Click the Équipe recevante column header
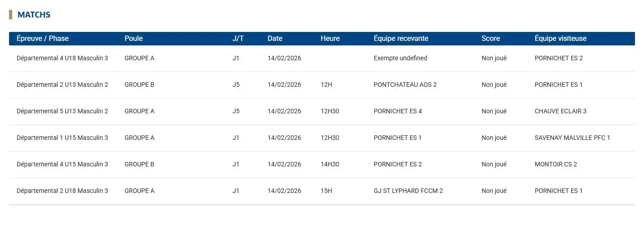This screenshot has height=228, width=644. tap(401, 39)
